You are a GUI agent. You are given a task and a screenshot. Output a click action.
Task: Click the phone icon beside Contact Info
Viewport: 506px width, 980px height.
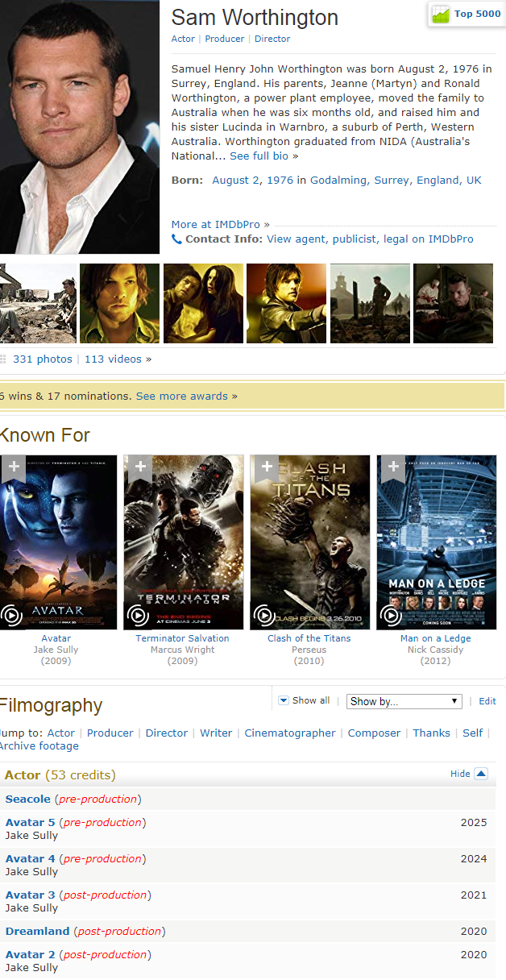click(x=176, y=239)
